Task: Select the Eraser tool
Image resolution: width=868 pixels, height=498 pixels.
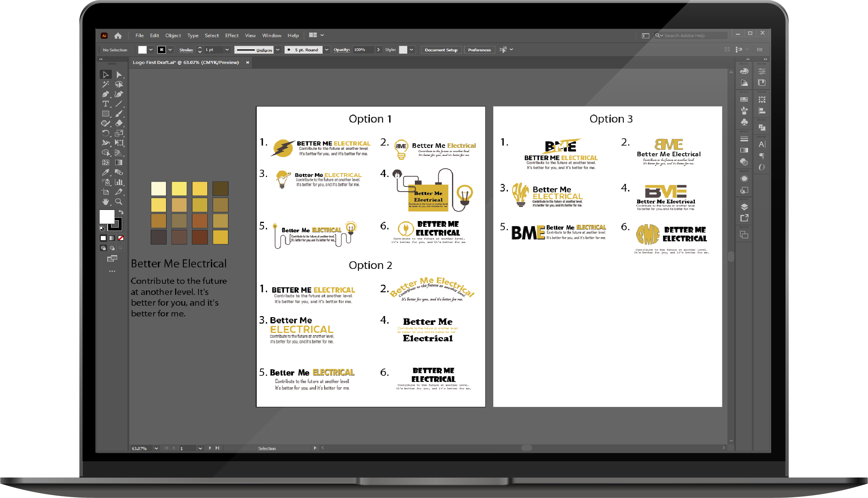Action: pyautogui.click(x=119, y=123)
